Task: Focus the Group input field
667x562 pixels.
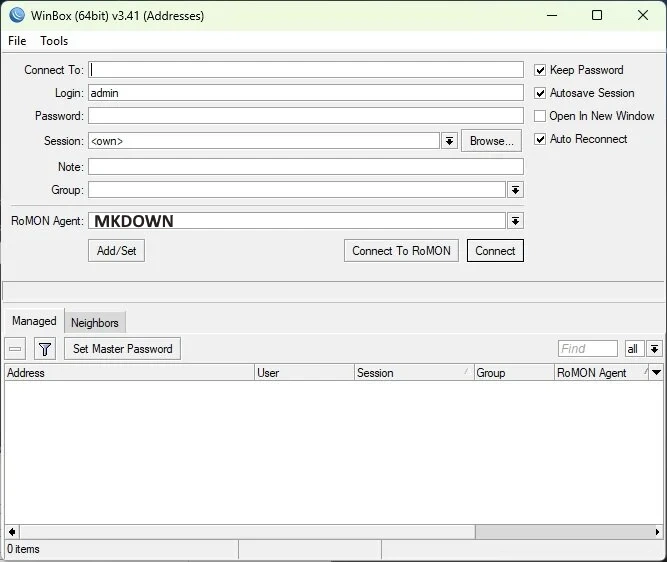Action: (x=297, y=190)
